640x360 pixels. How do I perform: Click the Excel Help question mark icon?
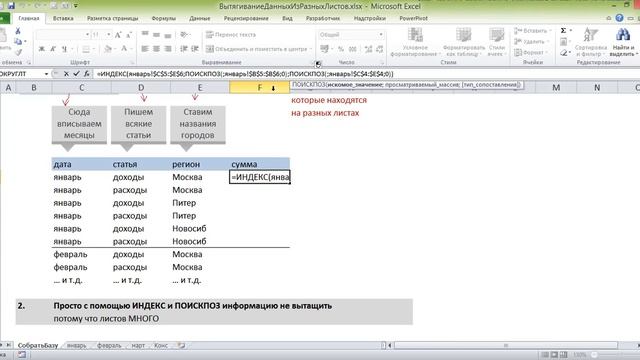(619, 18)
